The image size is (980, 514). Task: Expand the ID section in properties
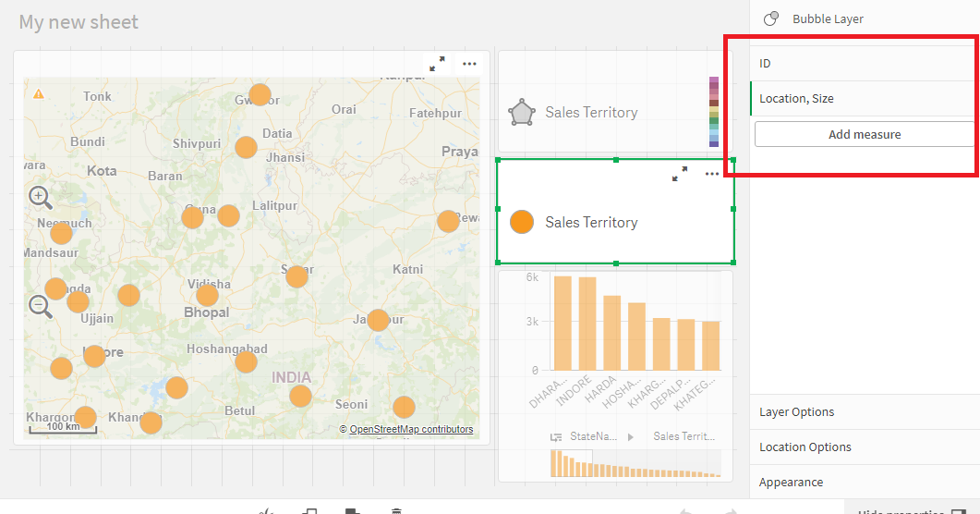pyautogui.click(x=864, y=63)
